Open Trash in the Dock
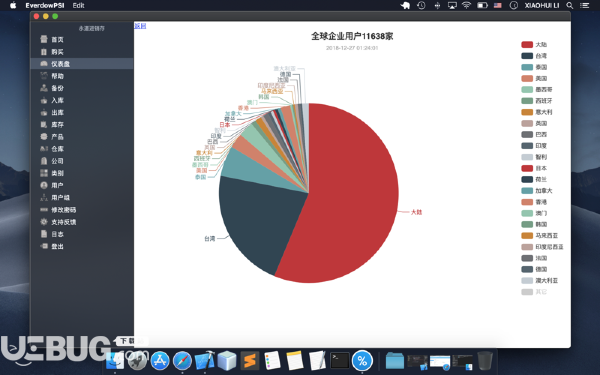600x375 pixels. click(485, 361)
